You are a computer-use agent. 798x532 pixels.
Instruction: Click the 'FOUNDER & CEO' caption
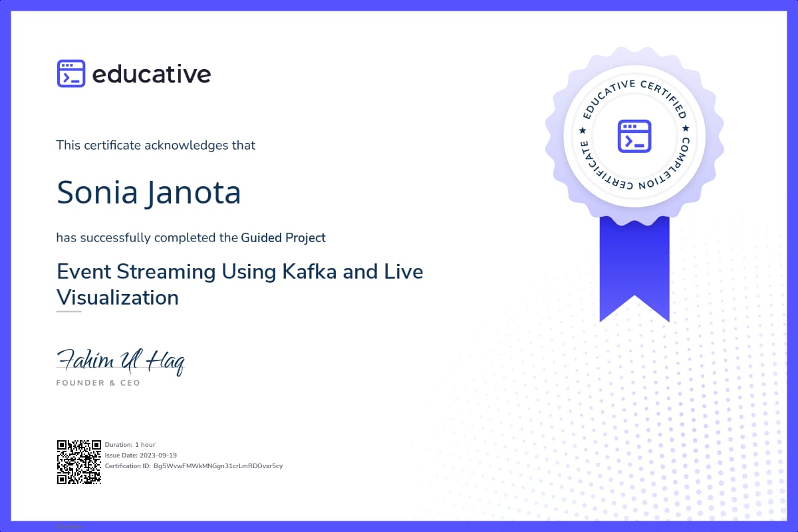pos(98,383)
